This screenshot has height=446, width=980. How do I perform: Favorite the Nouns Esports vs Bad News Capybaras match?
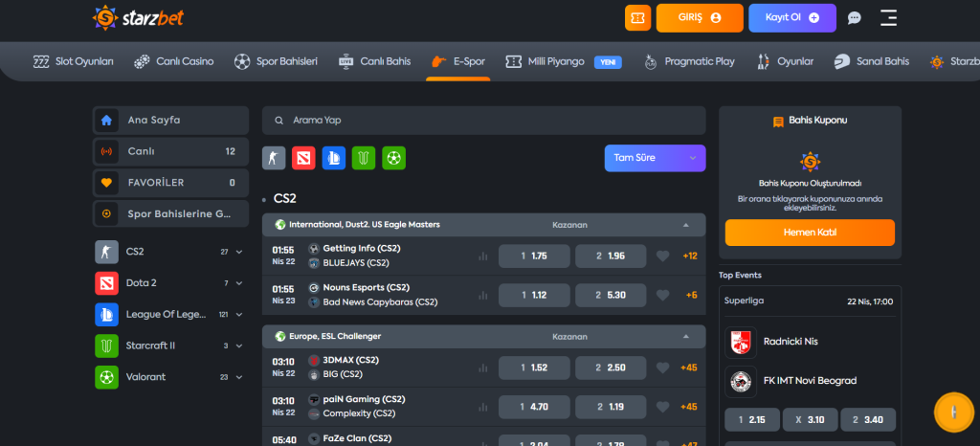(x=662, y=296)
